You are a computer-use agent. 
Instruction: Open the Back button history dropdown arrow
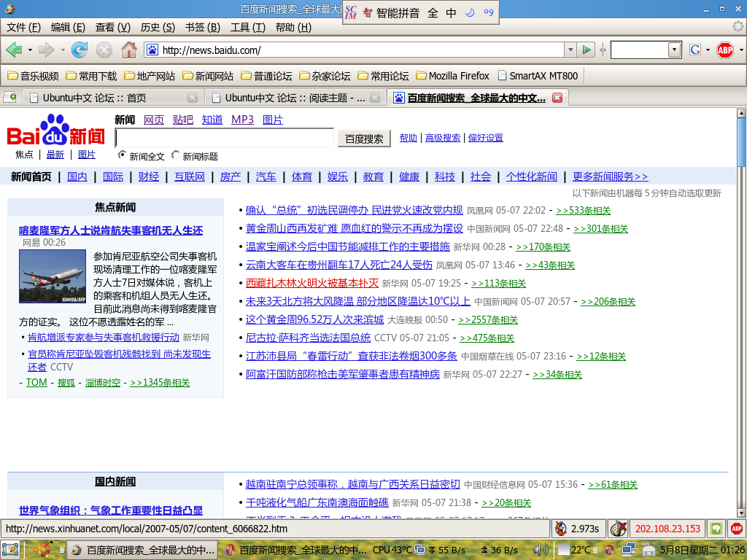point(30,50)
